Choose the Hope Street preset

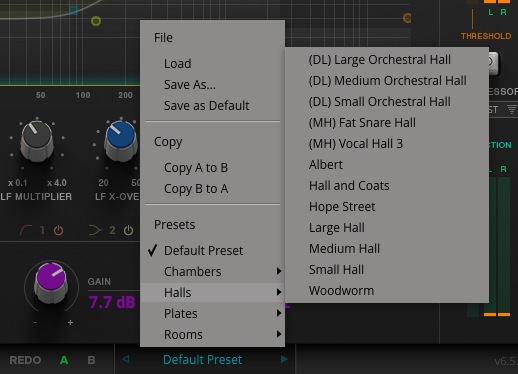(x=387, y=207)
